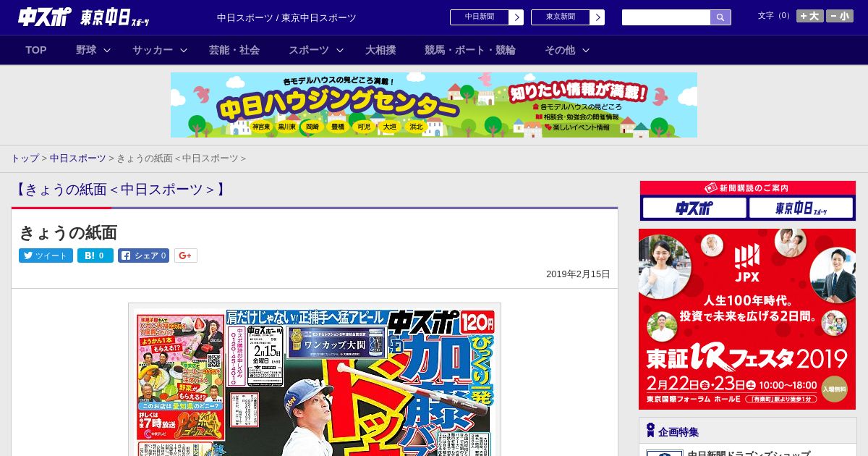
Task: Click the トップ breadcrumb link
Action: (25, 158)
